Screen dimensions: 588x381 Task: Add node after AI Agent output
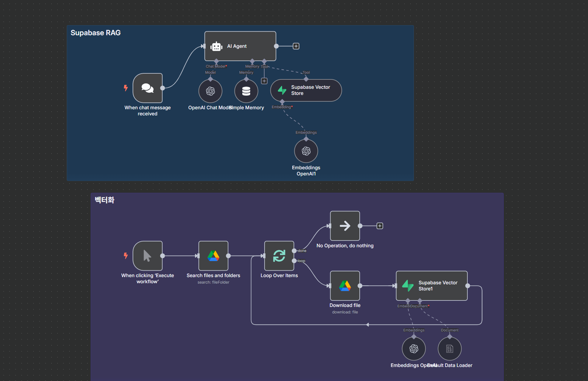coord(296,46)
